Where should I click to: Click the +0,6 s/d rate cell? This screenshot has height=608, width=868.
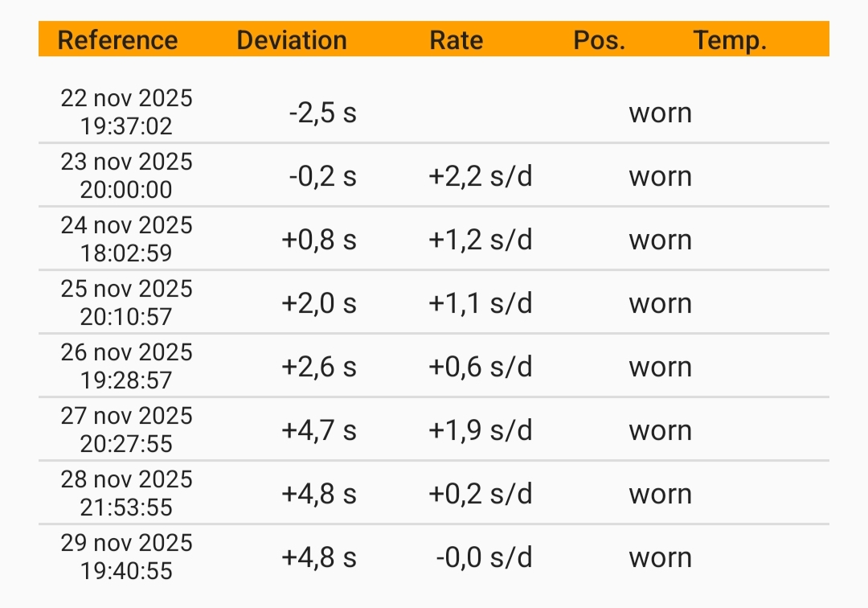click(x=480, y=367)
